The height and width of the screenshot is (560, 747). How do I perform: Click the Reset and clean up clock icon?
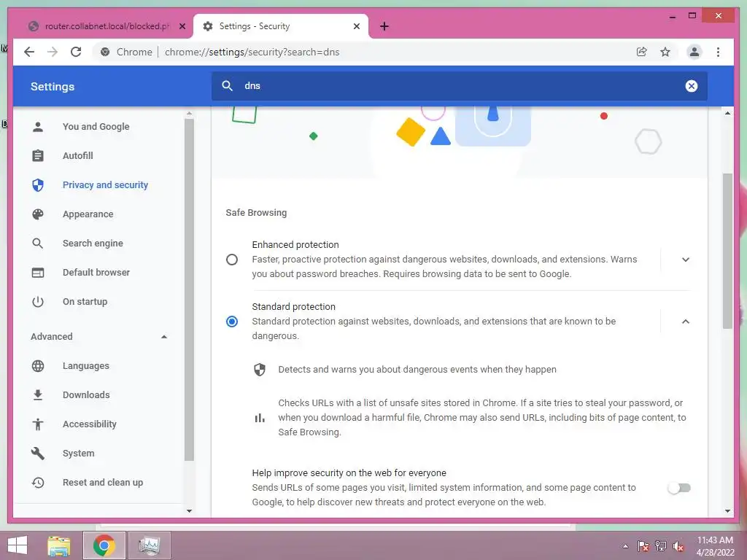[x=38, y=483]
